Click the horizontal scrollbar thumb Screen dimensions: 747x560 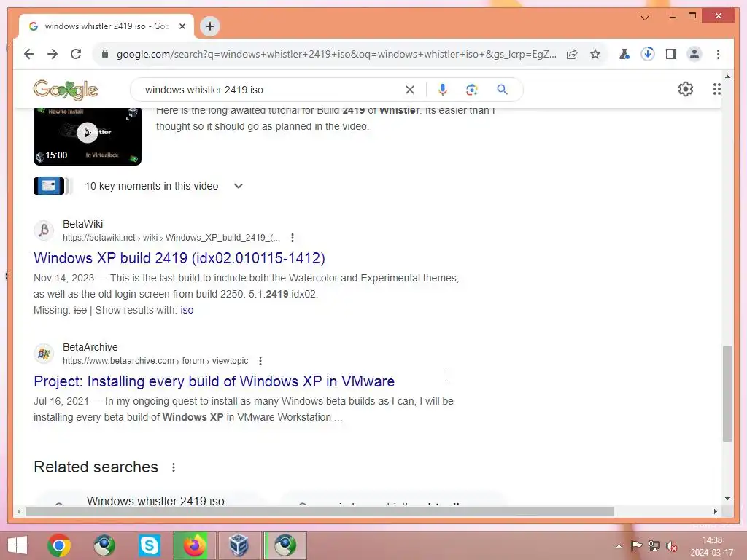tap(320, 511)
